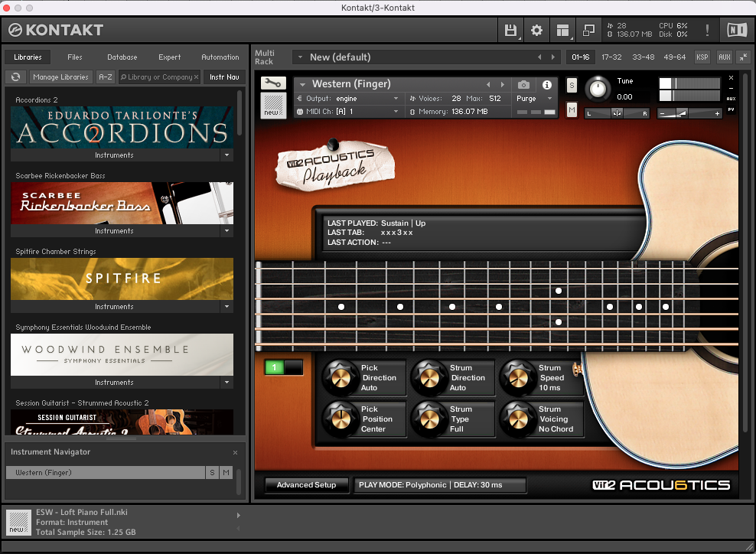The width and height of the screenshot is (756, 554).
Task: Expand the Spitfire Chamber Strings Instruments arrow
Action: pyautogui.click(x=226, y=306)
